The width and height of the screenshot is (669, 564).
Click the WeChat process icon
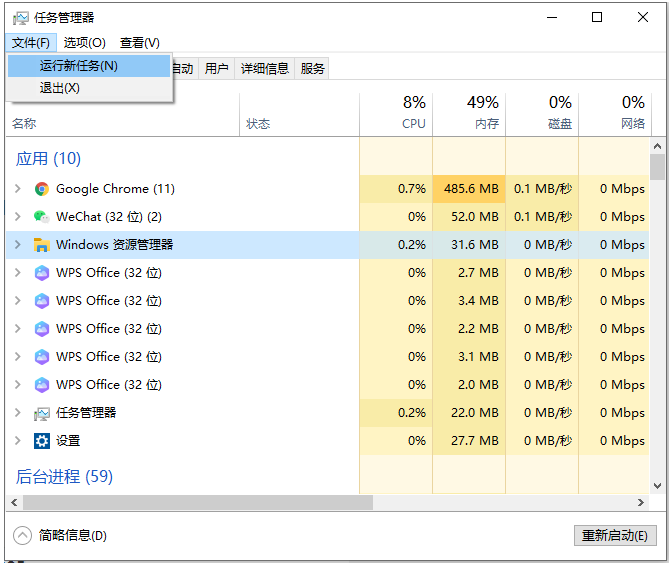[x=41, y=217]
